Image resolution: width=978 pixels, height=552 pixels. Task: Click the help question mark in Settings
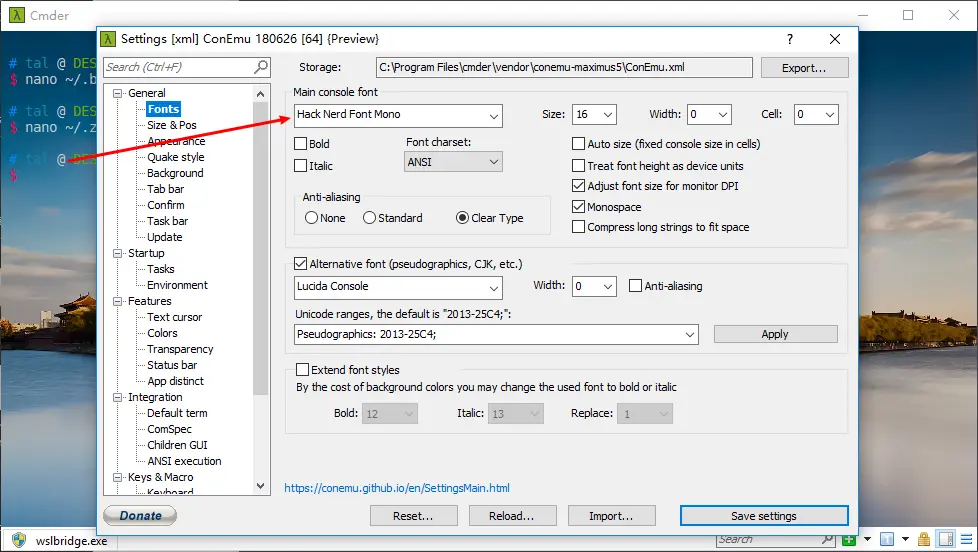(790, 39)
